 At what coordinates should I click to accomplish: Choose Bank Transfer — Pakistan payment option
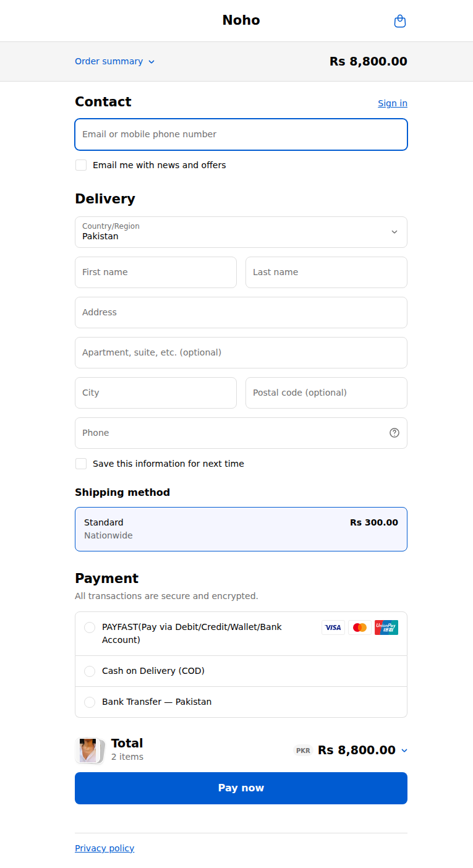click(x=90, y=702)
